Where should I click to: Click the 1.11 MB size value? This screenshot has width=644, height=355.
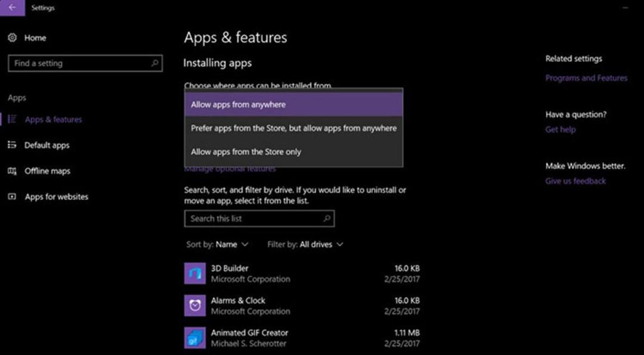[x=407, y=333]
